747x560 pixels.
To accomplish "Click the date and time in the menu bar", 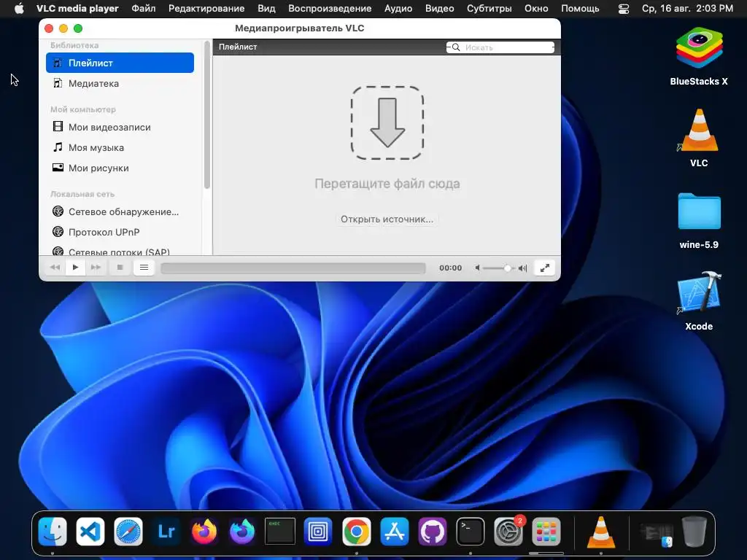I will pos(687,8).
